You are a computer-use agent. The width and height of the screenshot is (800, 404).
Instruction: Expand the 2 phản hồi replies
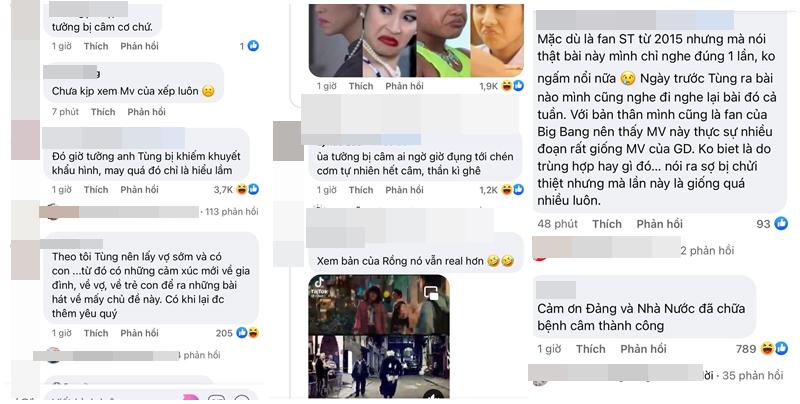tap(707, 250)
